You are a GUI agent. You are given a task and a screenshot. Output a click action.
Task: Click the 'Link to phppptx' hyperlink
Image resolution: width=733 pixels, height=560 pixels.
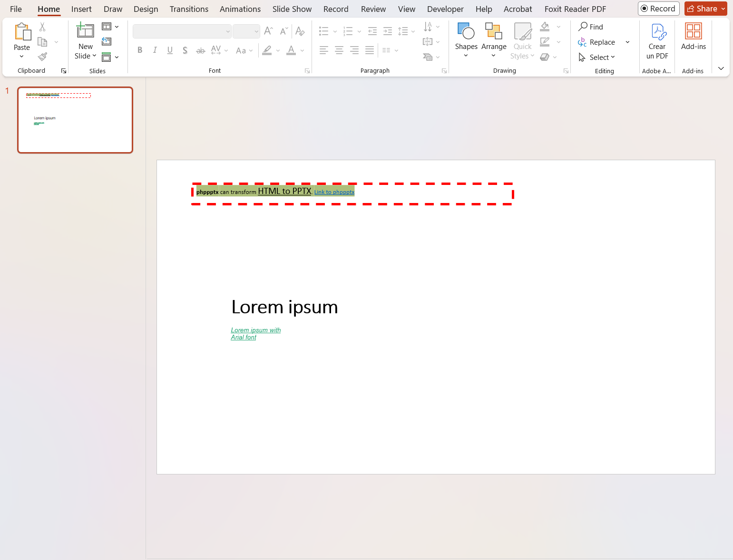click(x=334, y=192)
